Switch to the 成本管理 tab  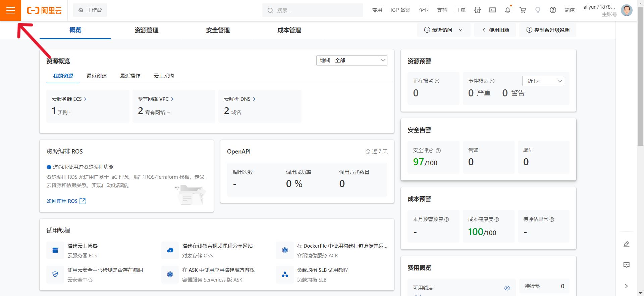pyautogui.click(x=289, y=30)
